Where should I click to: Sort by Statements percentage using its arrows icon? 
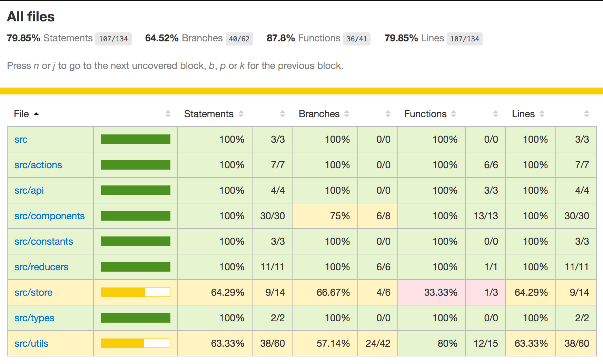pos(241,114)
